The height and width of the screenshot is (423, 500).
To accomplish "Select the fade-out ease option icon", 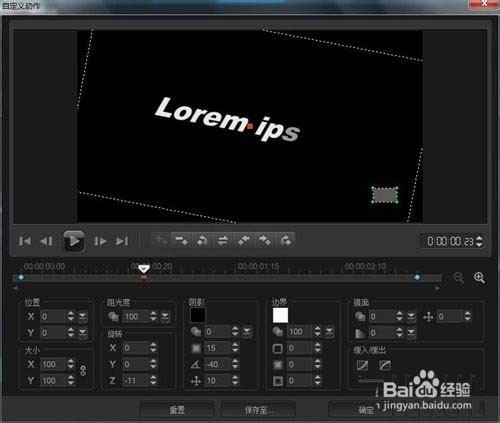I will tap(385, 365).
